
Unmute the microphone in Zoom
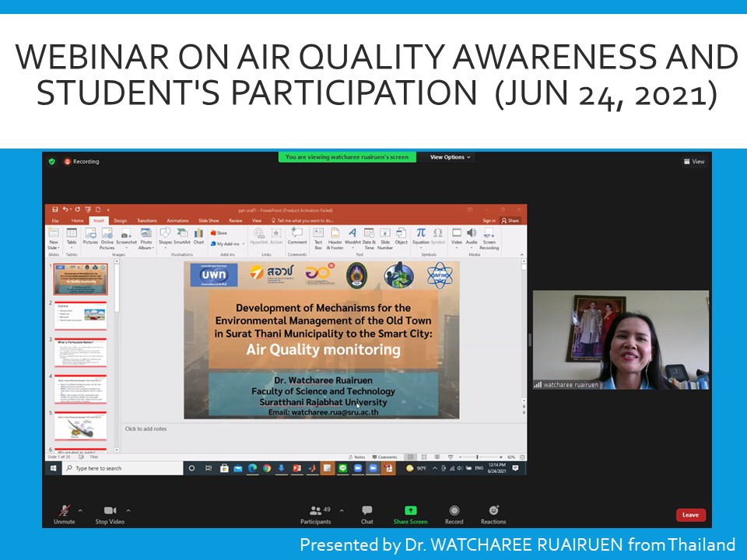coord(65,512)
